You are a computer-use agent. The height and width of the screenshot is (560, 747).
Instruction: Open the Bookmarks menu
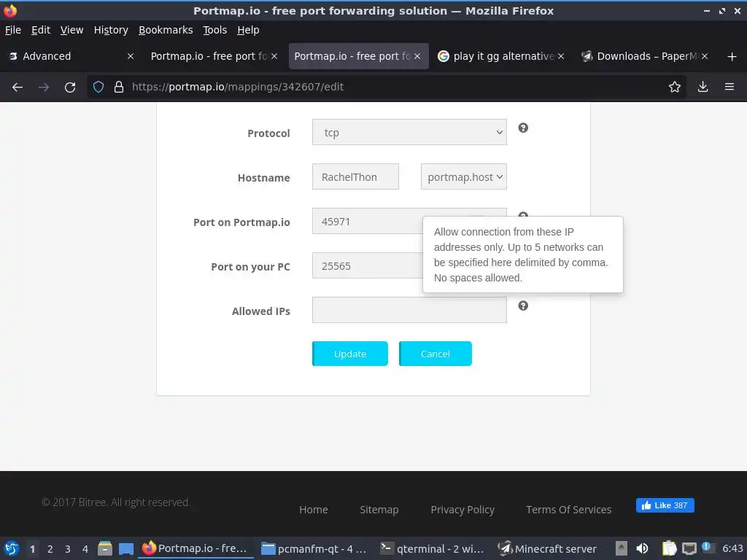click(x=166, y=30)
